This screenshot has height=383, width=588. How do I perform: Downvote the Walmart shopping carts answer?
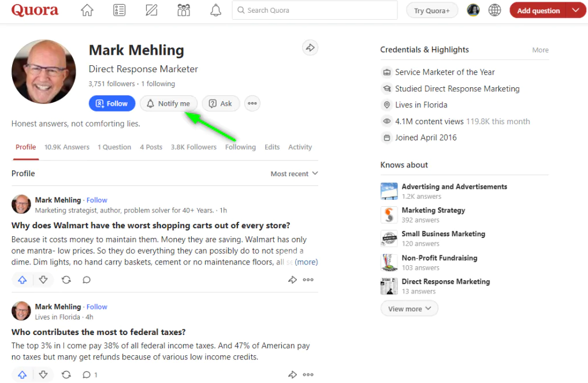(43, 280)
